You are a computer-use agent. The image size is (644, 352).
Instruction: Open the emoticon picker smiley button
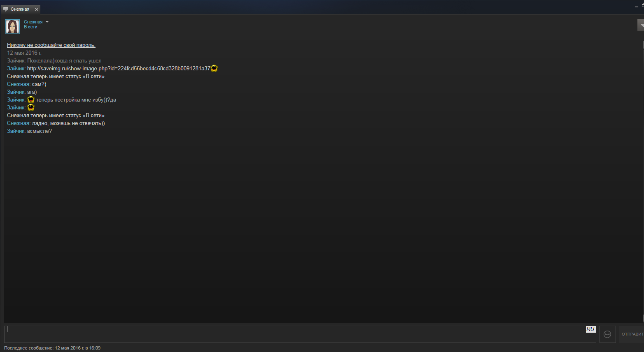tap(607, 334)
